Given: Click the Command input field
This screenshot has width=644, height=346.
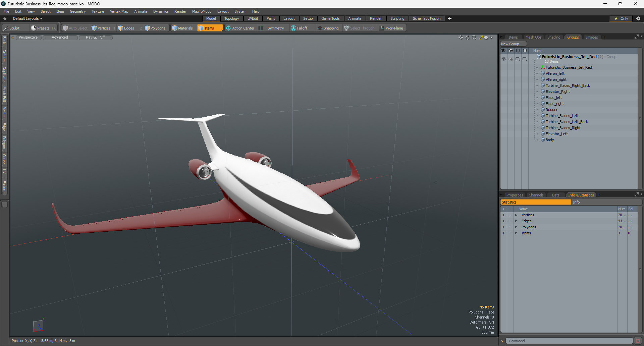Looking at the screenshot, I should pos(569,341).
